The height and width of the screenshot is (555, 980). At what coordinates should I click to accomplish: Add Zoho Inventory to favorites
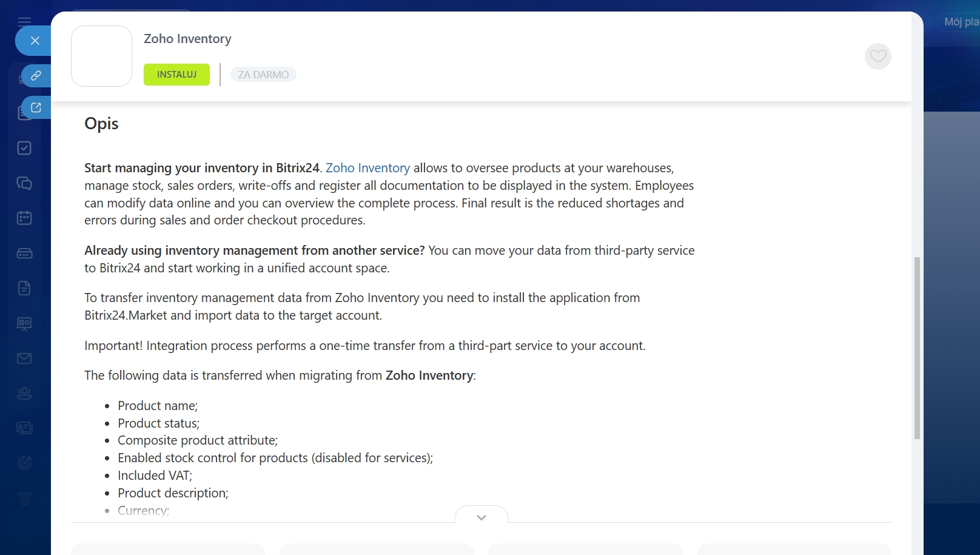(x=878, y=56)
